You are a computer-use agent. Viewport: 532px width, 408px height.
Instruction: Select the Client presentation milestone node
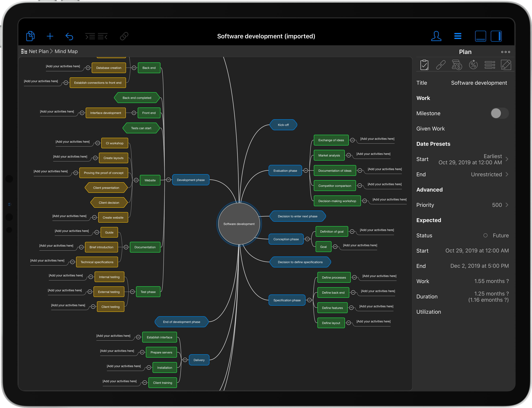106,188
